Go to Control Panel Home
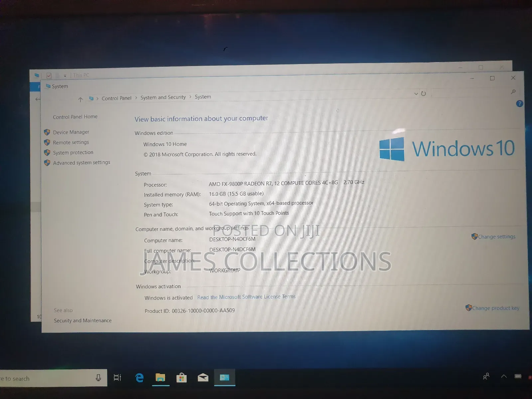532x399 pixels. (x=75, y=117)
